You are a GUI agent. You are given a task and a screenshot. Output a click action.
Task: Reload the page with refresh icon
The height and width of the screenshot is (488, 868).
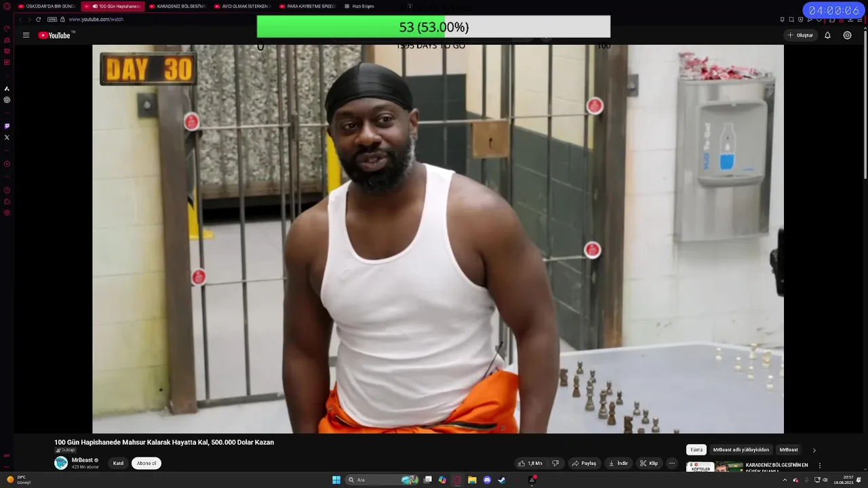[x=38, y=19]
